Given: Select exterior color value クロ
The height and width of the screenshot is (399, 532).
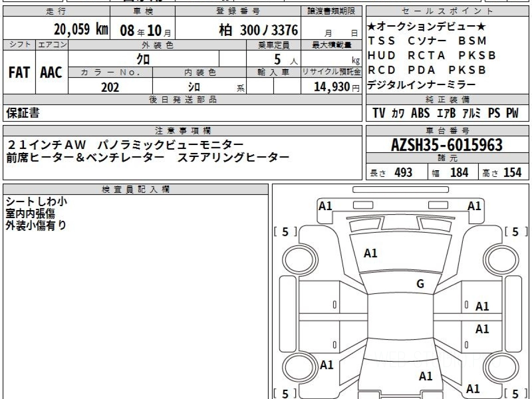Looking at the screenshot, I should [x=143, y=59].
